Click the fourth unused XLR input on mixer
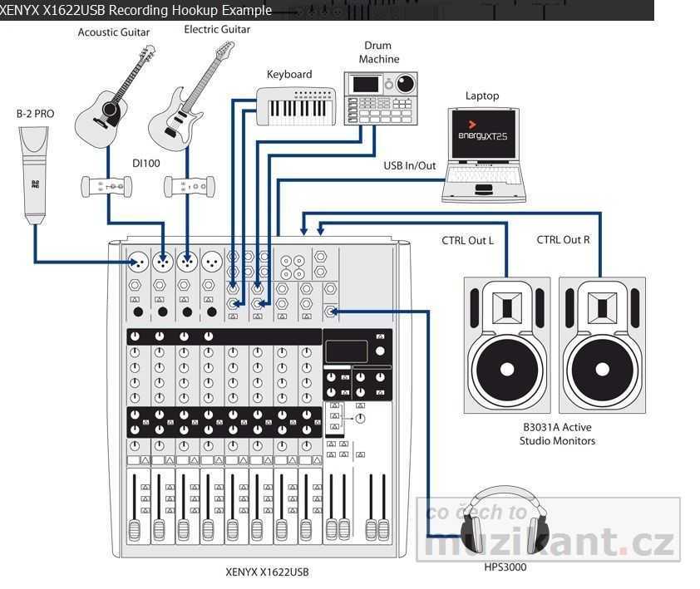Image resolution: width=700 pixels, height=589 pixels. [212, 262]
